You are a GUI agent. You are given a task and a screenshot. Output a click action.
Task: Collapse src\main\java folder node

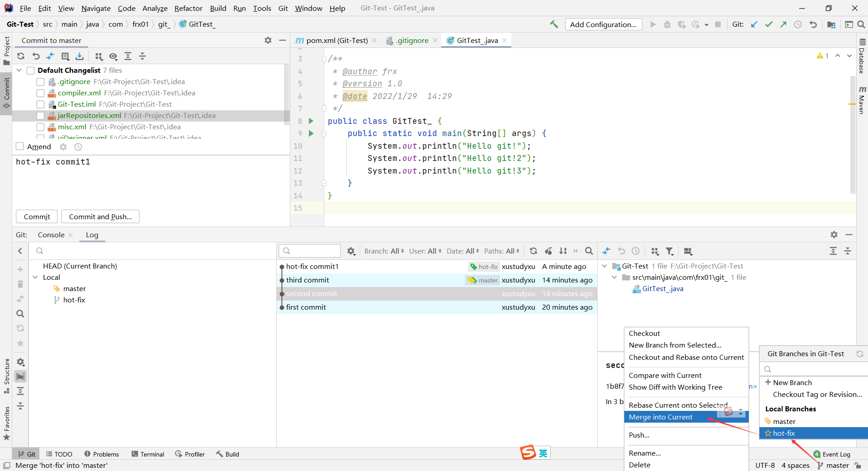[x=614, y=278]
